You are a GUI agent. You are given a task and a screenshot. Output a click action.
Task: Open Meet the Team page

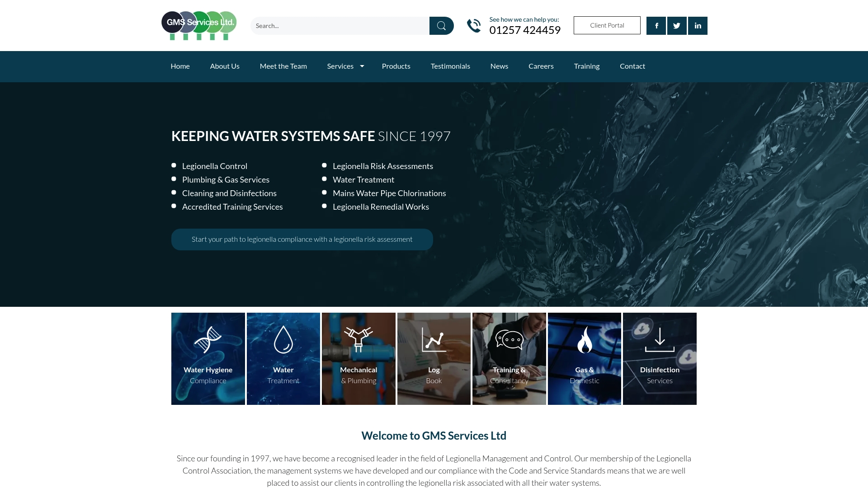coord(283,66)
